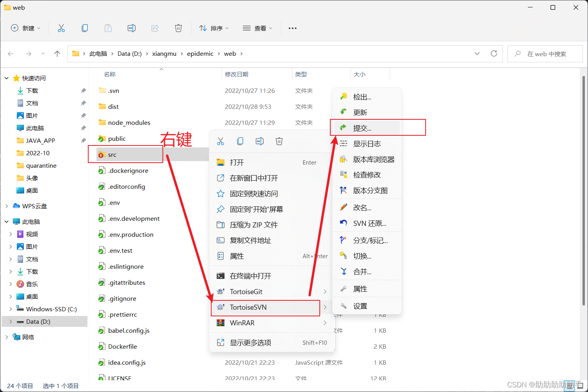The width and height of the screenshot is (588, 392).
Task: Click the Paste icon in the toolbar
Action: 108,28
